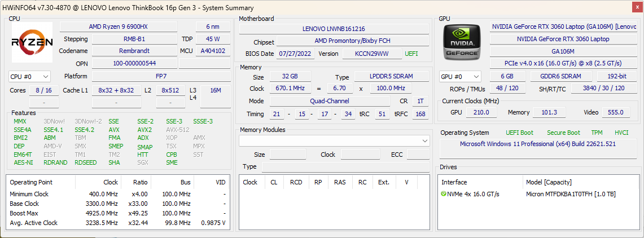The height and width of the screenshot is (238, 644).
Task: Click the Ryzen CPU logo
Action: 32,42
